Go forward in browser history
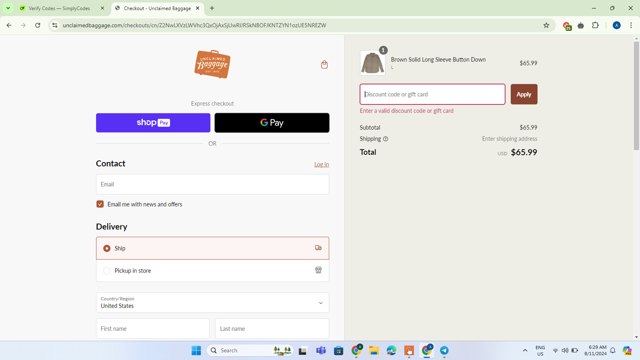The width and height of the screenshot is (640, 360). point(23,25)
